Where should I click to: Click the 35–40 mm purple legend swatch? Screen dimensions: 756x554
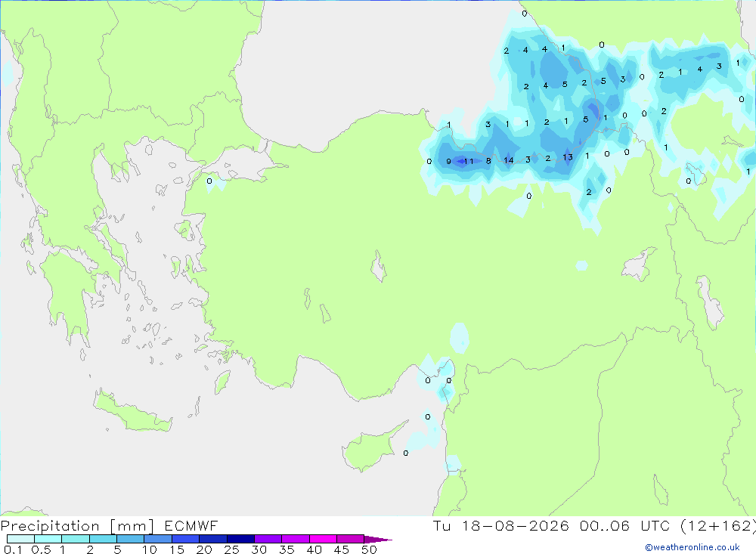(295, 539)
